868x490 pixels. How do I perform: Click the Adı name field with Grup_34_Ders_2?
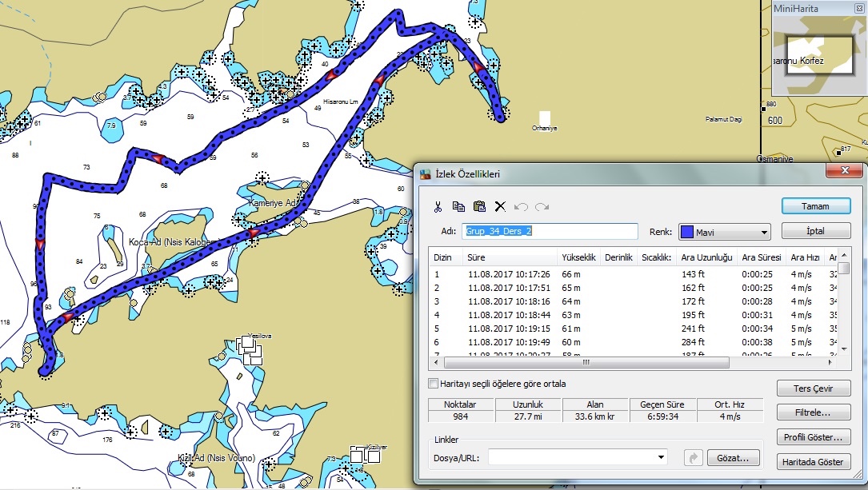coord(550,231)
